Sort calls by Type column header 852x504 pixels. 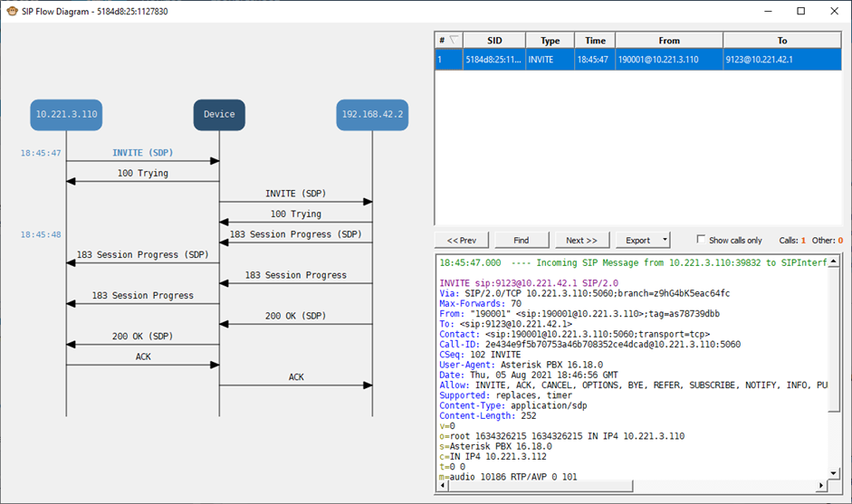550,41
